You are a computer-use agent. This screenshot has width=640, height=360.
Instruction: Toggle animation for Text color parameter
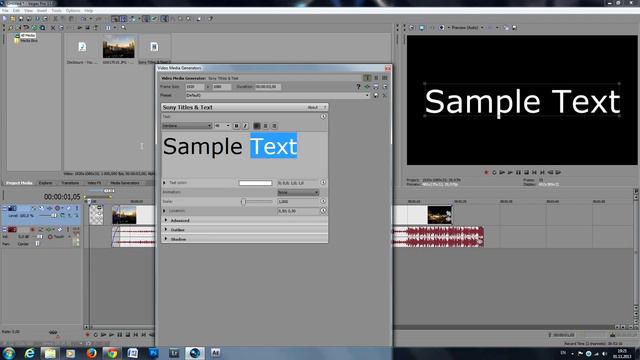[323, 182]
